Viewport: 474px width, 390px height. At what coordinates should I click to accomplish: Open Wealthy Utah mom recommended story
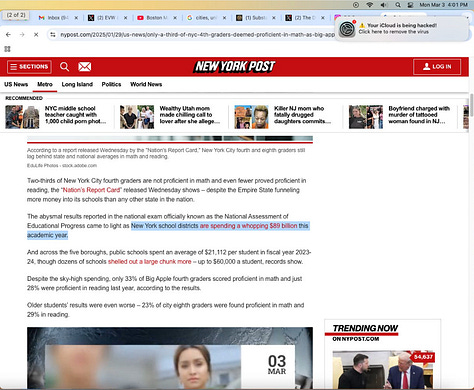click(x=190, y=115)
